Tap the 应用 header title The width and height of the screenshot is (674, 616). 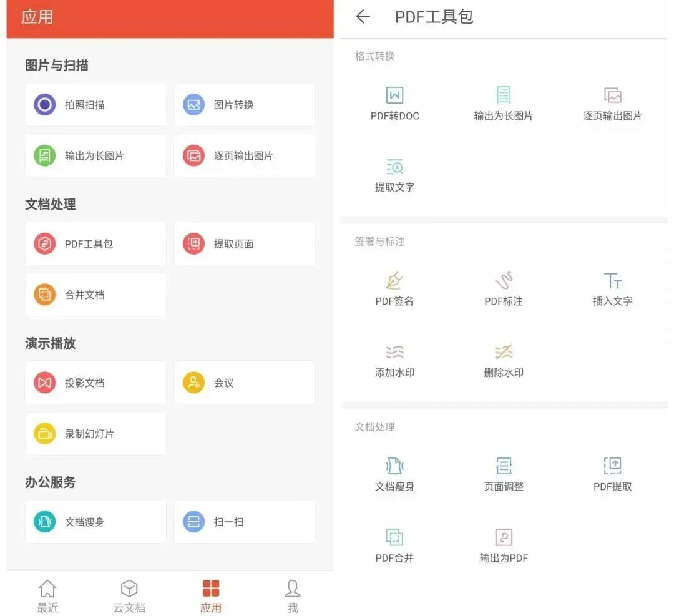[37, 17]
